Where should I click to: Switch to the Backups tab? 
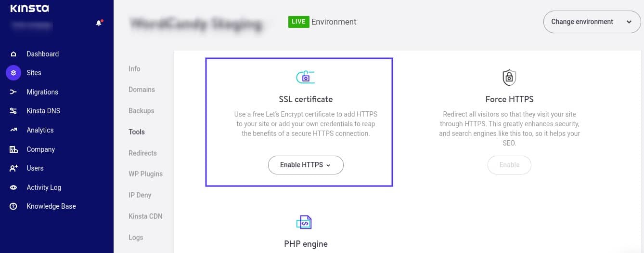point(141,111)
